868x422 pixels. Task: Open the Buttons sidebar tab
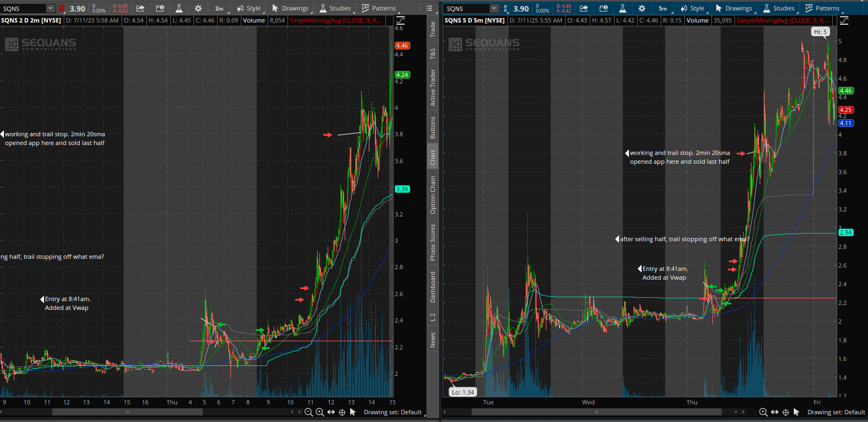433,127
